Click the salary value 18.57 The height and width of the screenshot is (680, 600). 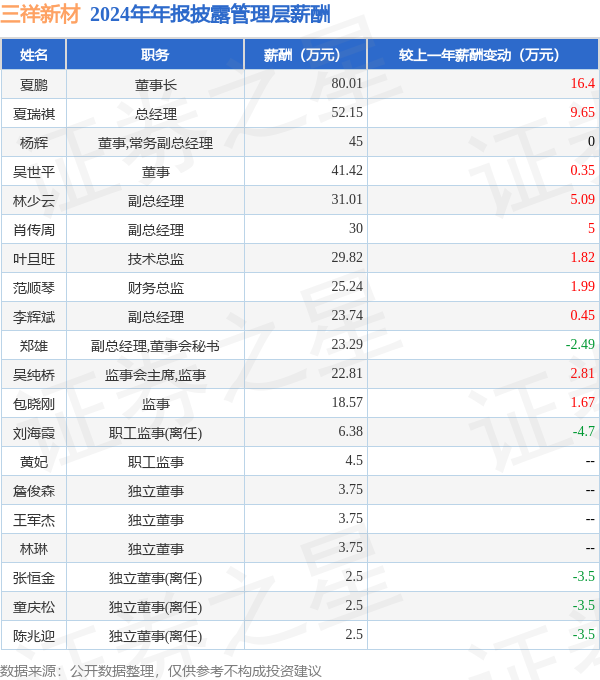(x=347, y=402)
